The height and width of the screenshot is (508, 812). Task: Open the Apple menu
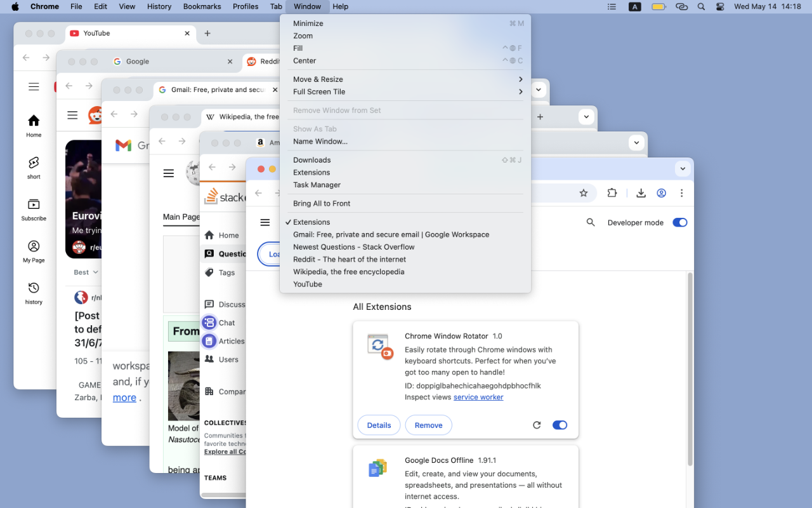click(15, 6)
